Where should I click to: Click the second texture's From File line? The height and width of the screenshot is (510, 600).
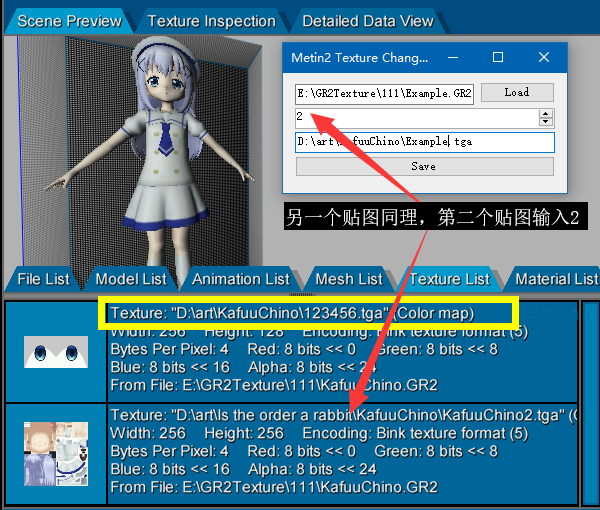click(x=274, y=487)
